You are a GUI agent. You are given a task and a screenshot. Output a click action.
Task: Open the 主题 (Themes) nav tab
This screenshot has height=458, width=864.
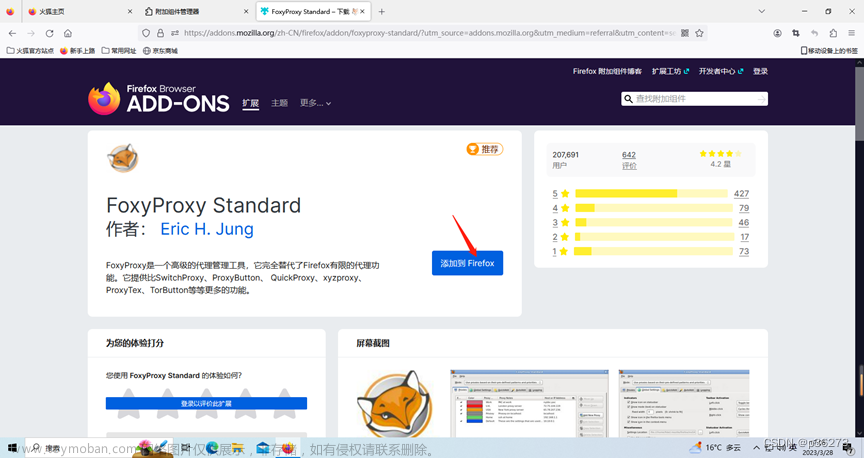click(279, 103)
